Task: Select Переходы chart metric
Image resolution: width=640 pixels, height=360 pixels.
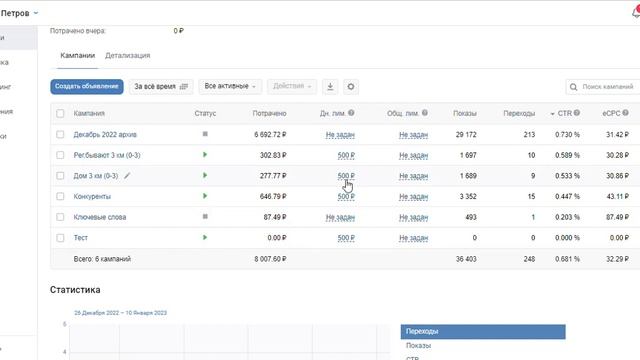Action: tap(483, 331)
